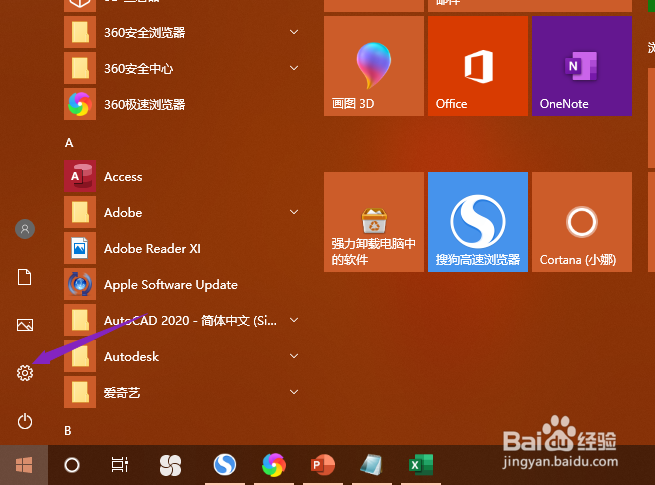The width and height of the screenshot is (655, 485).
Task: Click the letter B section header
Action: tap(68, 430)
